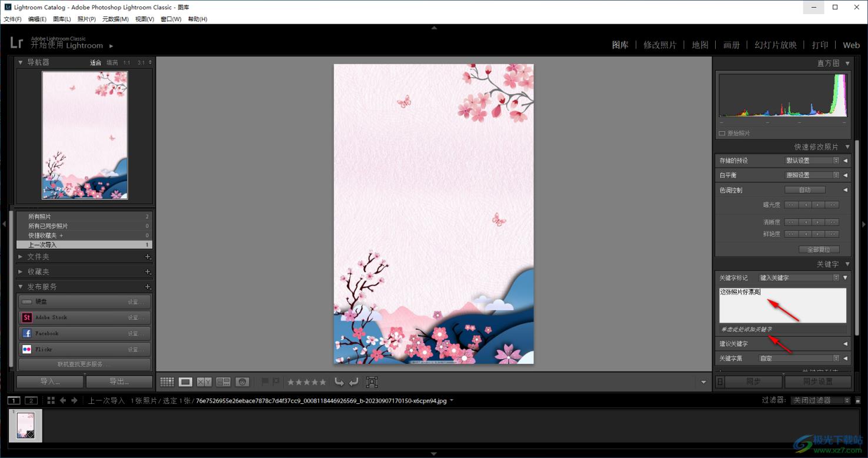Open Survey view icon
Screen dimensions: 868x458
223,382
